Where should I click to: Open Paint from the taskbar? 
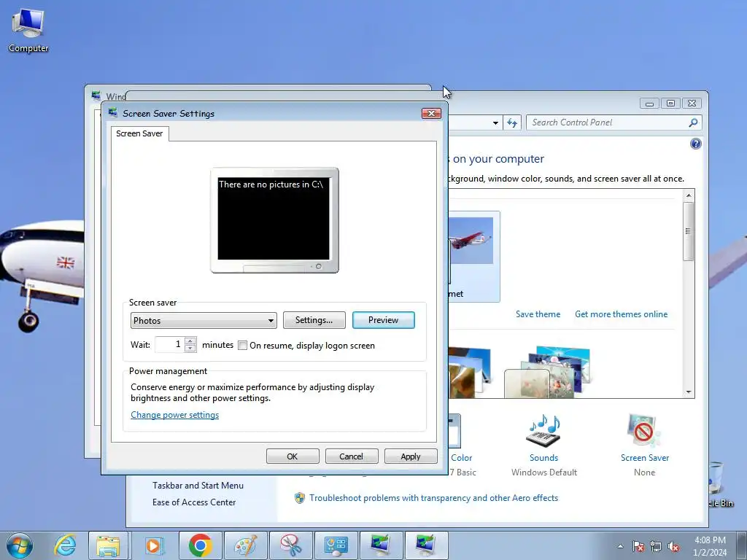tap(246, 545)
